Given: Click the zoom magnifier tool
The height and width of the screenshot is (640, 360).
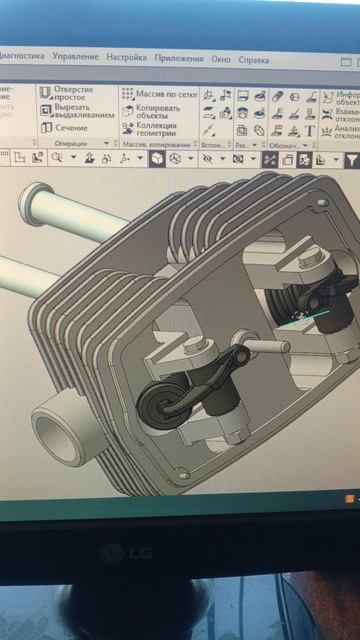Looking at the screenshot, I should [x=57, y=158].
